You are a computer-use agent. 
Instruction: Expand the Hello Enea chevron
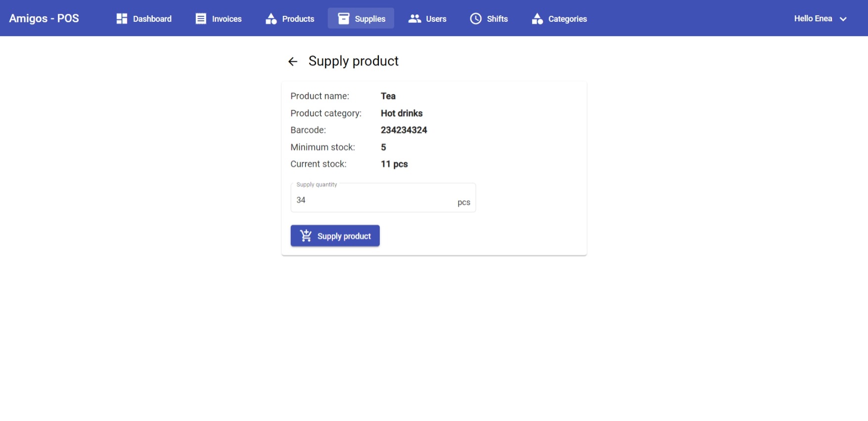[x=843, y=19]
